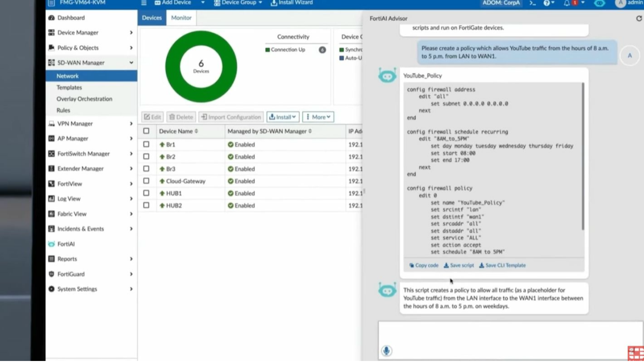Check the box for device Br3

[146, 169]
